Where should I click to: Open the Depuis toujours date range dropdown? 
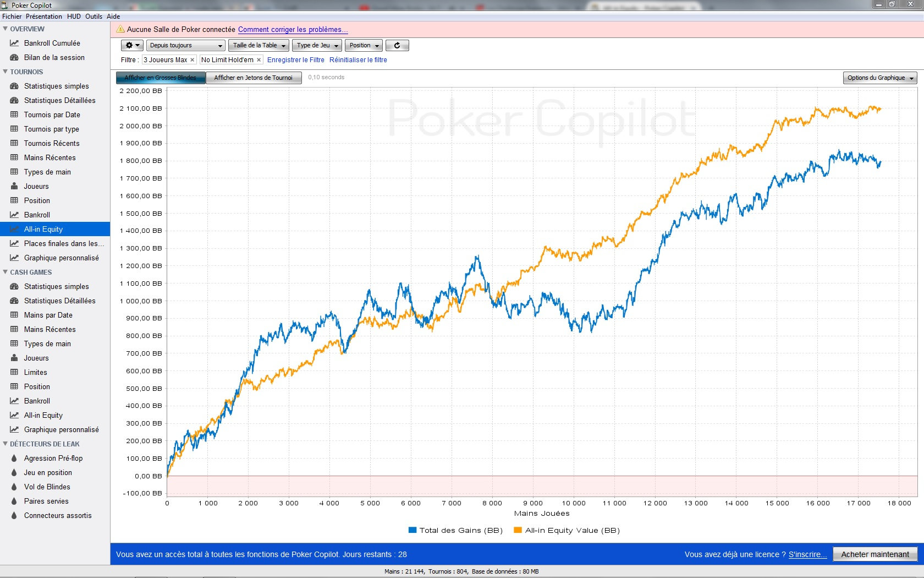(186, 45)
